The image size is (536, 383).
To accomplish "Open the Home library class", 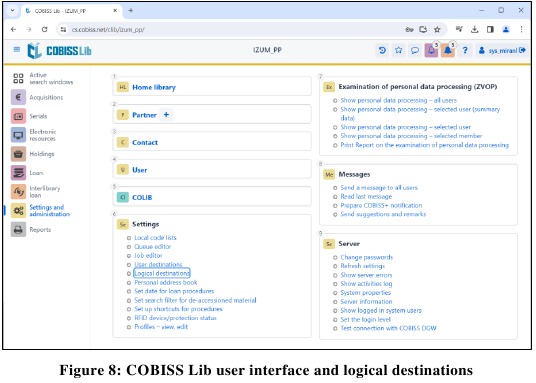I will 154,88.
